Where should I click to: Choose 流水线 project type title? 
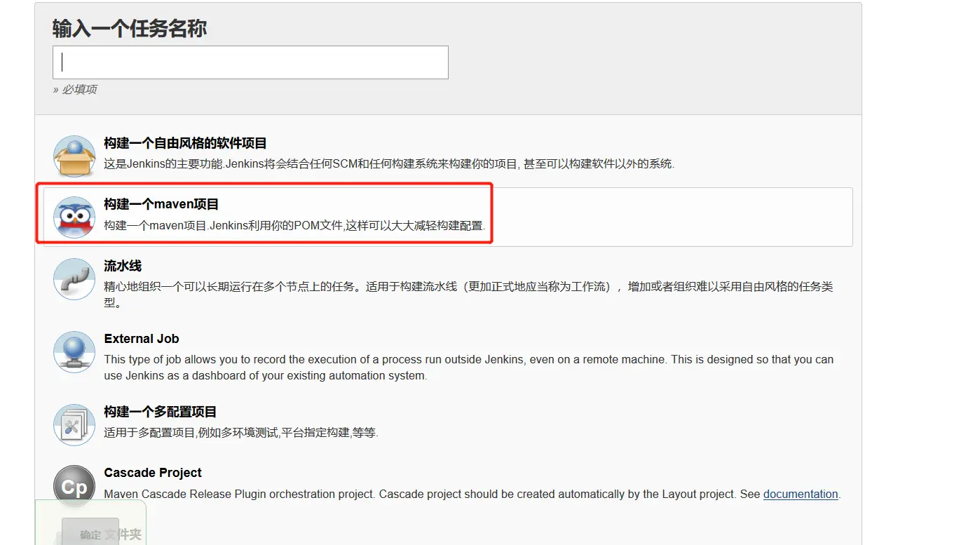click(x=123, y=266)
